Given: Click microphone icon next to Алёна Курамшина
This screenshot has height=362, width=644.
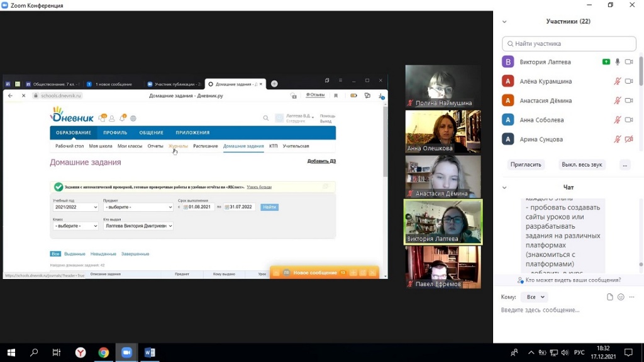Looking at the screenshot, I should pos(618,82).
